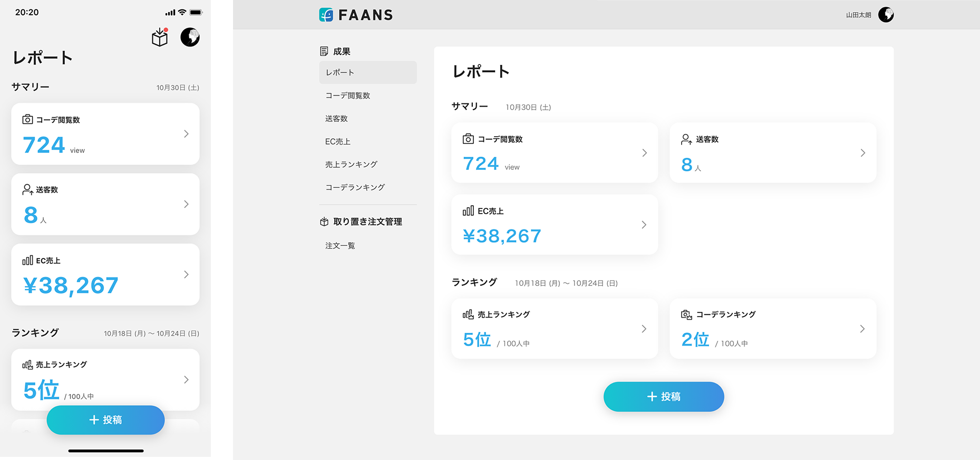The width and height of the screenshot is (980, 460).
Task: Click the 成果 document icon in sidebar
Action: coord(324,51)
